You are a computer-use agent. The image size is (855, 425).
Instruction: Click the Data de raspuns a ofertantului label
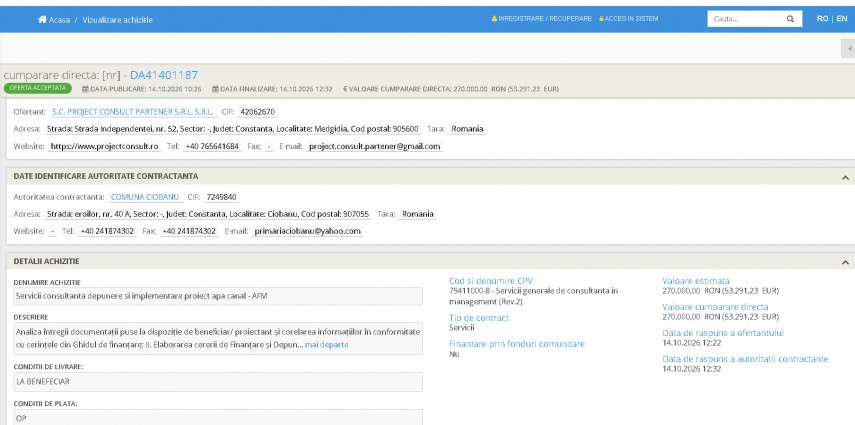click(723, 333)
